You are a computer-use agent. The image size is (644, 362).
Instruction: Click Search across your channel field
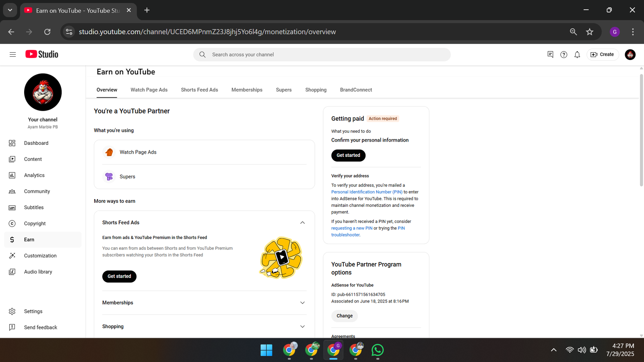point(322,55)
